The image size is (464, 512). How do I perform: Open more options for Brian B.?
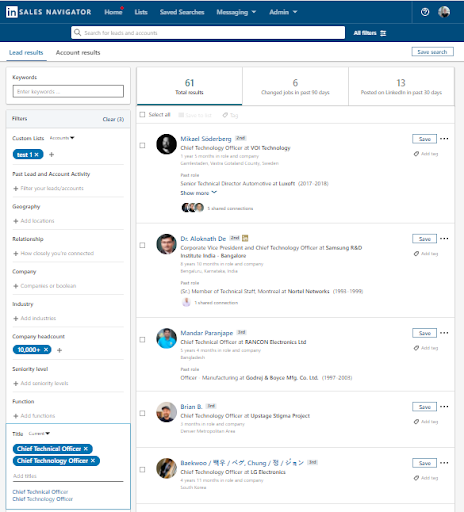444,407
